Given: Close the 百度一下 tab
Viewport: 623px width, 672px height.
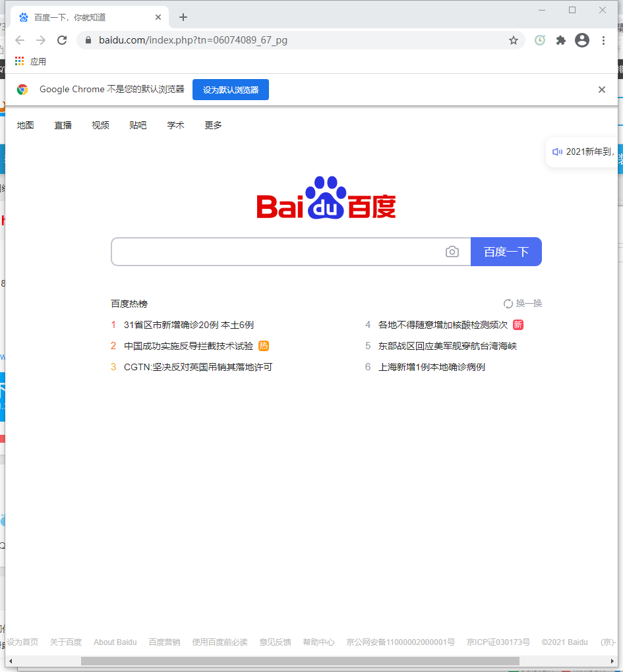Looking at the screenshot, I should [158, 17].
